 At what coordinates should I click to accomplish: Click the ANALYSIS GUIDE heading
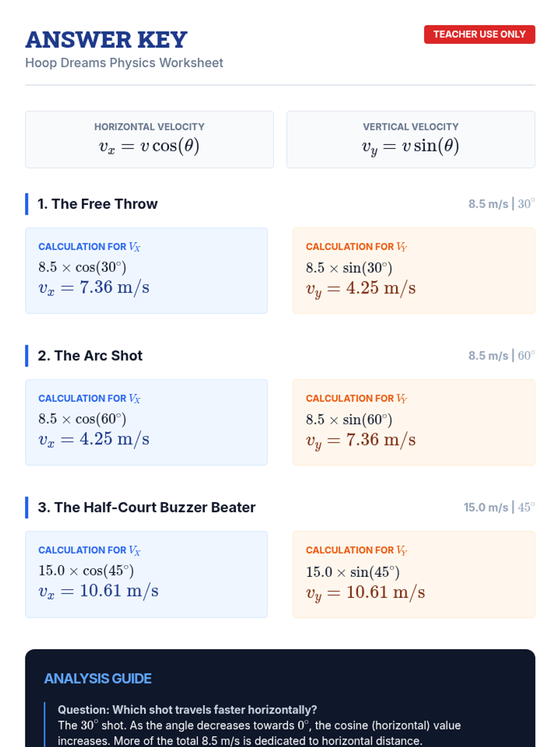tap(98, 678)
